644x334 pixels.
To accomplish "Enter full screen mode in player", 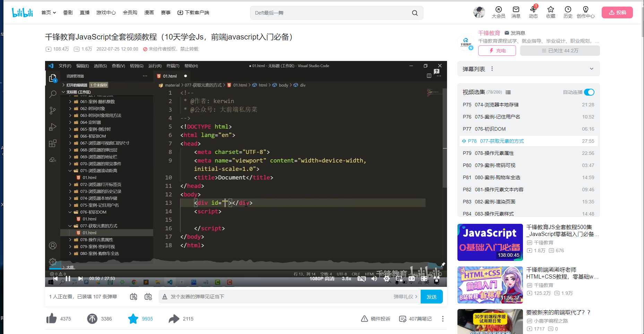I will tap(437, 279).
